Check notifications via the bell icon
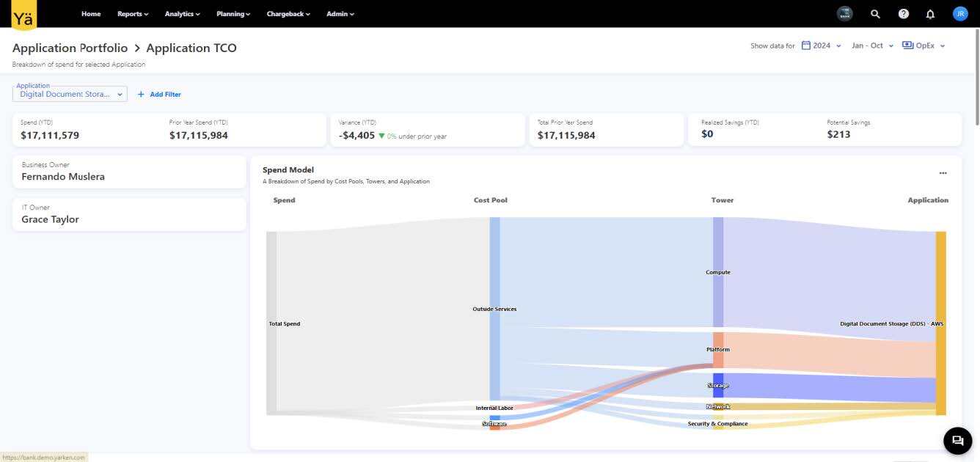The width and height of the screenshot is (980, 462). coord(930,13)
